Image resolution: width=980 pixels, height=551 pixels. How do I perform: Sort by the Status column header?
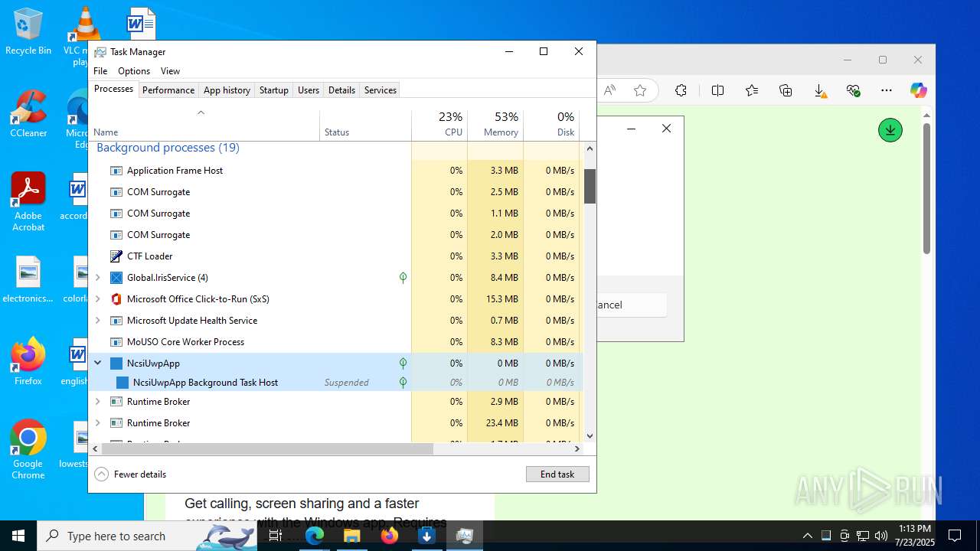tap(365, 125)
